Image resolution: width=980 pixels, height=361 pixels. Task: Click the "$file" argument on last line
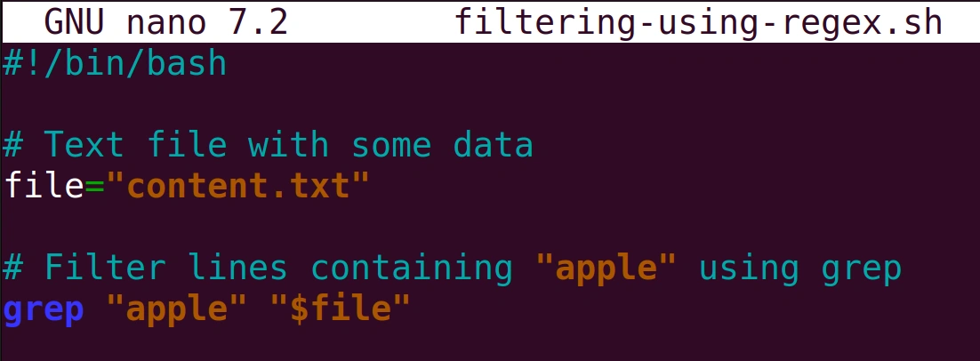click(x=340, y=309)
